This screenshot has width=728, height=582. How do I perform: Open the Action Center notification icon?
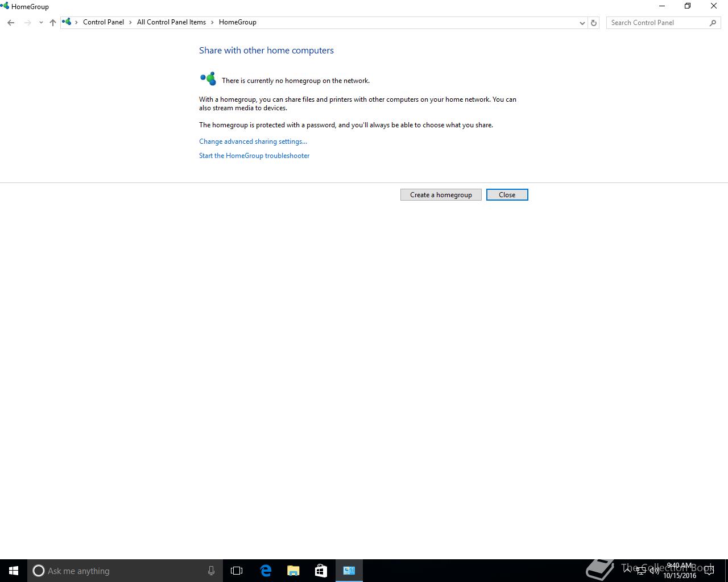click(710, 571)
